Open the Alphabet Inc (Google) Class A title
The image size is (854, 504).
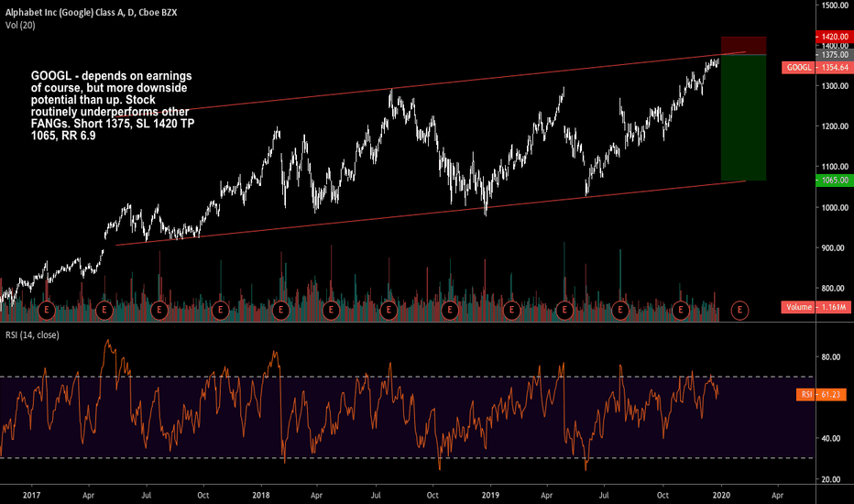[91, 12]
